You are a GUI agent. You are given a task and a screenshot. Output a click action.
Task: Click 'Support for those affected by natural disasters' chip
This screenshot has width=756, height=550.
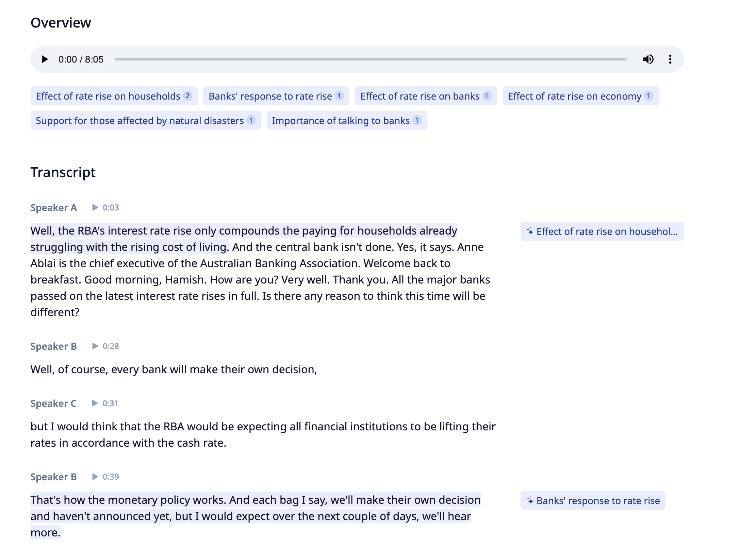coord(145,121)
